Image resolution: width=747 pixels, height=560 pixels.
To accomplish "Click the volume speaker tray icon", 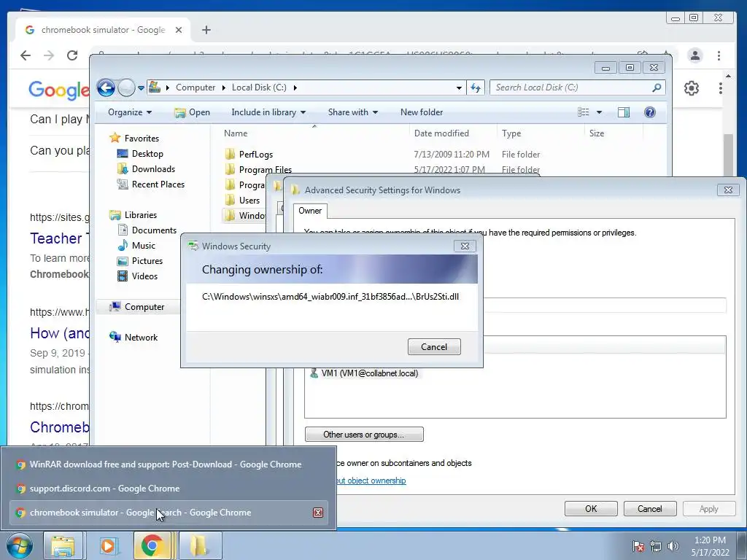I will [x=673, y=546].
